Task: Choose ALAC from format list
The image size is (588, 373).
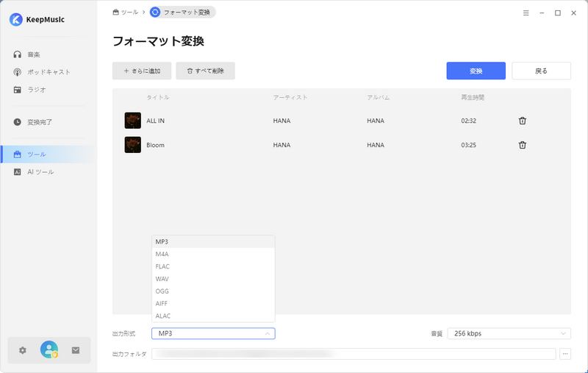Action: coord(213,316)
